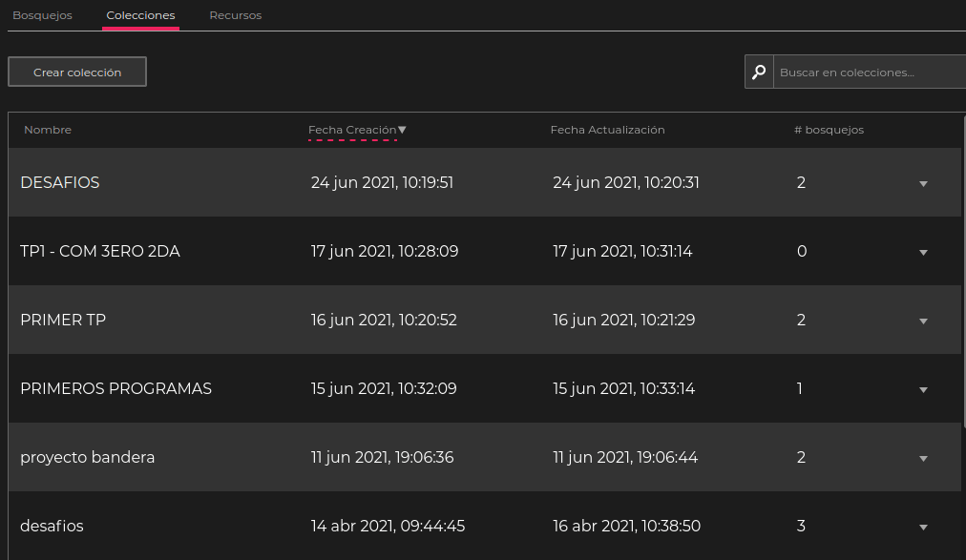Switch to the Bosquejos tab
Viewport: 966px width, 560px height.
tap(42, 15)
